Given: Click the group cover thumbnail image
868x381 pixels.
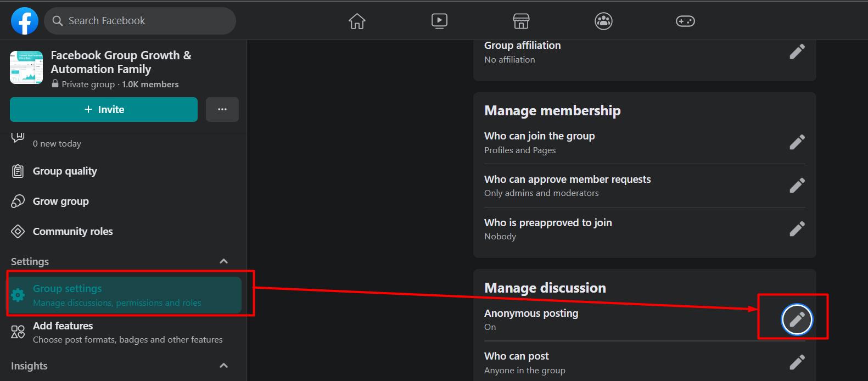Looking at the screenshot, I should pyautogui.click(x=26, y=68).
